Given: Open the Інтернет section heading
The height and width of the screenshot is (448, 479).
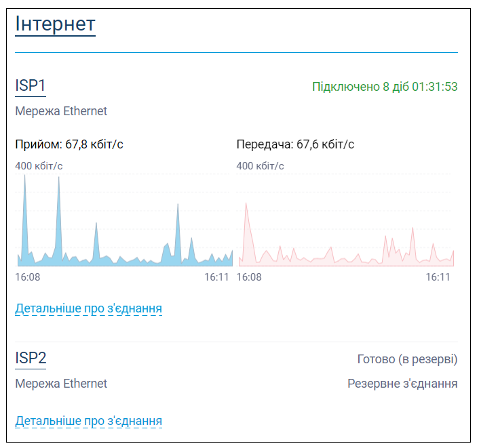Looking at the screenshot, I should 55,24.
